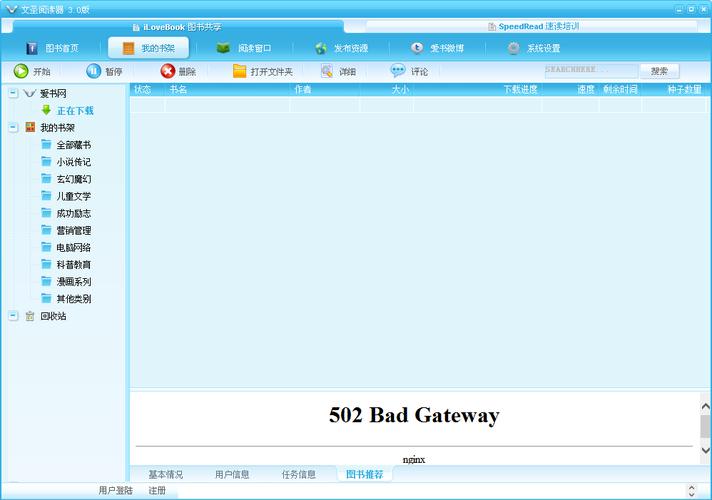Collapse the 我的书架 tree node
This screenshot has height=500, width=712.
[x=13, y=127]
